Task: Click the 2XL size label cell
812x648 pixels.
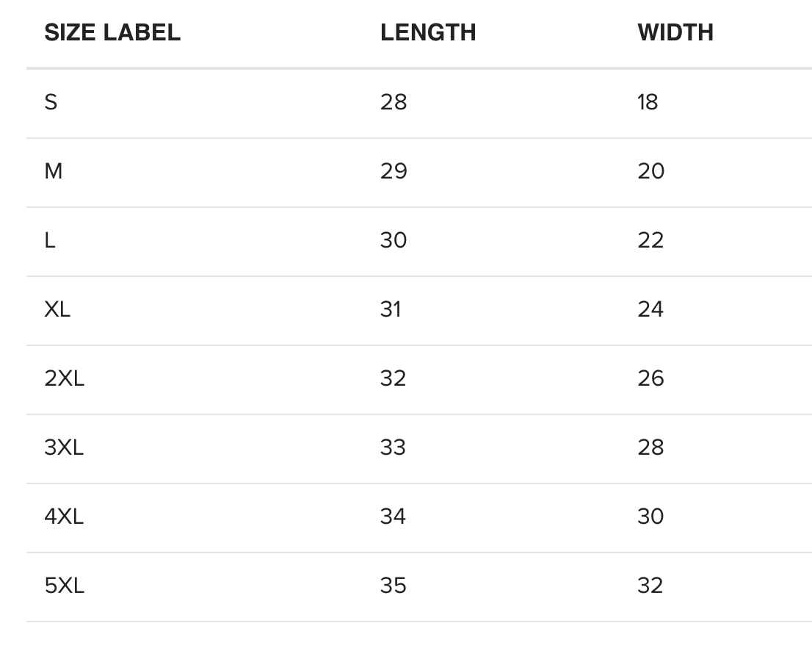Action: pyautogui.click(x=65, y=378)
